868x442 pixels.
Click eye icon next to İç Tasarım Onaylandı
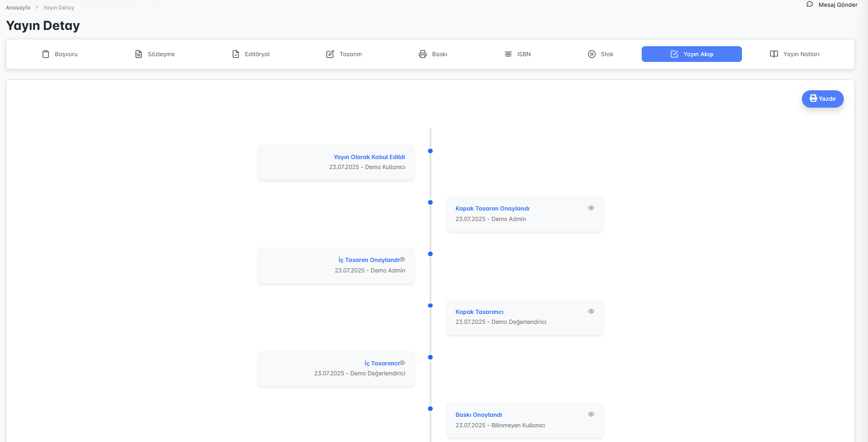click(402, 259)
